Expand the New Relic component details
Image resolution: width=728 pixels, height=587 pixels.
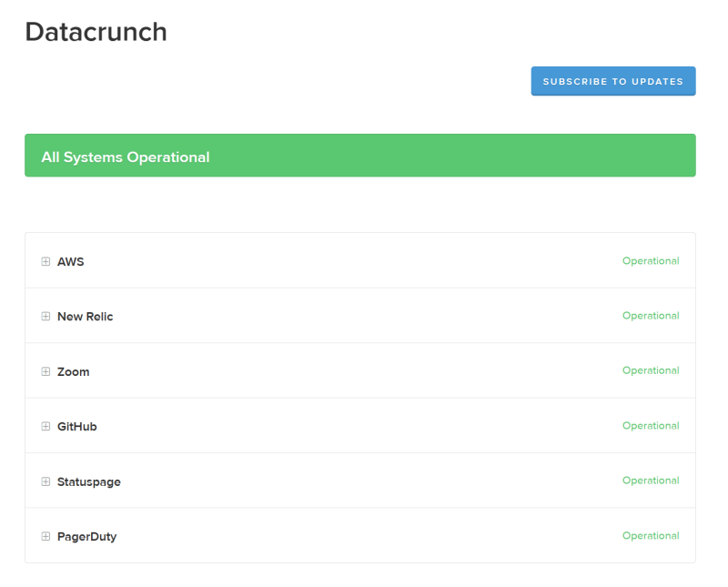[45, 316]
